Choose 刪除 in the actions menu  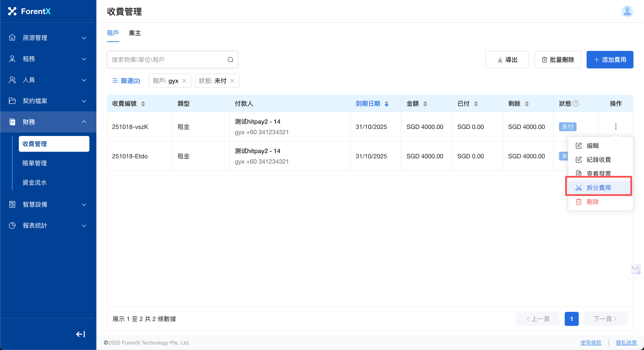point(593,202)
